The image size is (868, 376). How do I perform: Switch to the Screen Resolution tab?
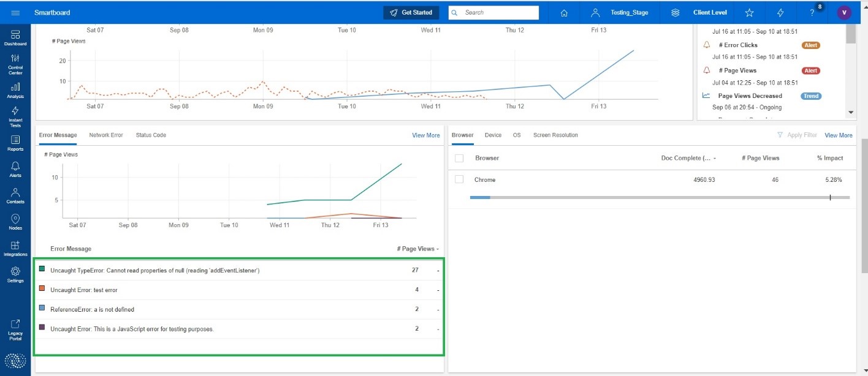pyautogui.click(x=555, y=135)
